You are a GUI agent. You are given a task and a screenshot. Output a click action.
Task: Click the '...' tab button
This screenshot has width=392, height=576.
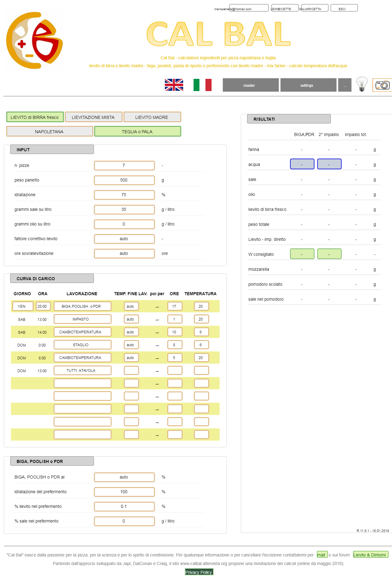point(345,85)
